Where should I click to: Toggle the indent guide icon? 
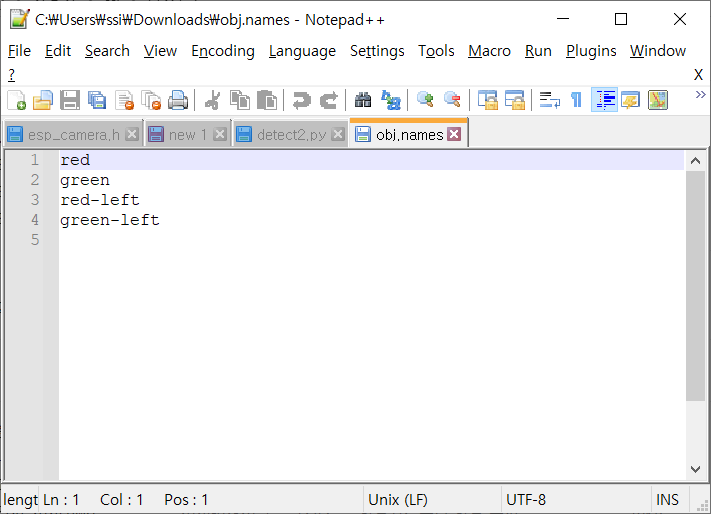604,100
